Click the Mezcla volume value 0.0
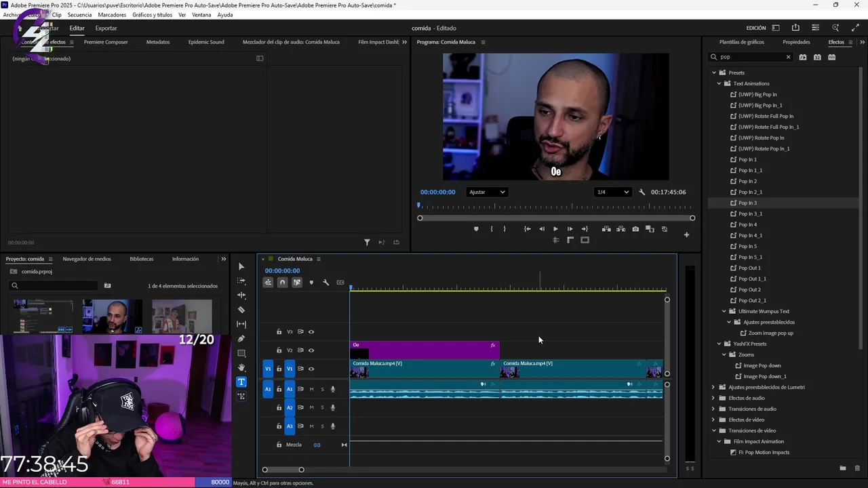Viewport: 868px width, 488px height. pyautogui.click(x=317, y=445)
